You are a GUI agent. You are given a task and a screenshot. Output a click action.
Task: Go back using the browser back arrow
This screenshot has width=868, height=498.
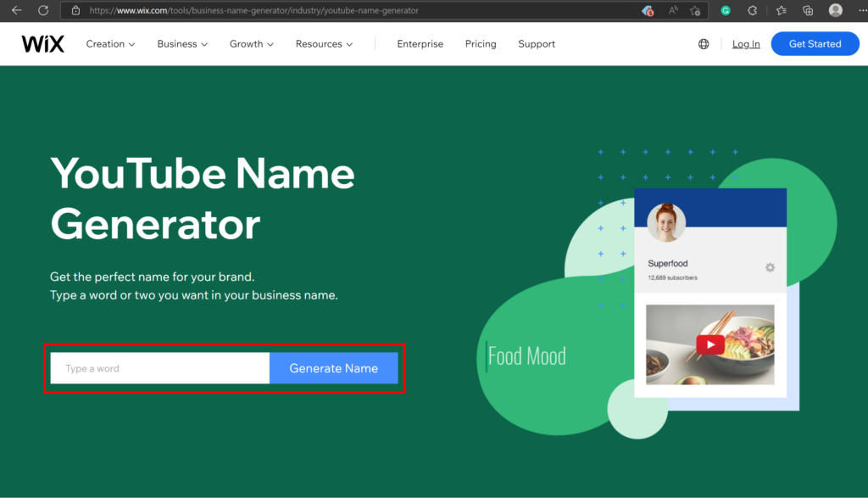[17, 10]
